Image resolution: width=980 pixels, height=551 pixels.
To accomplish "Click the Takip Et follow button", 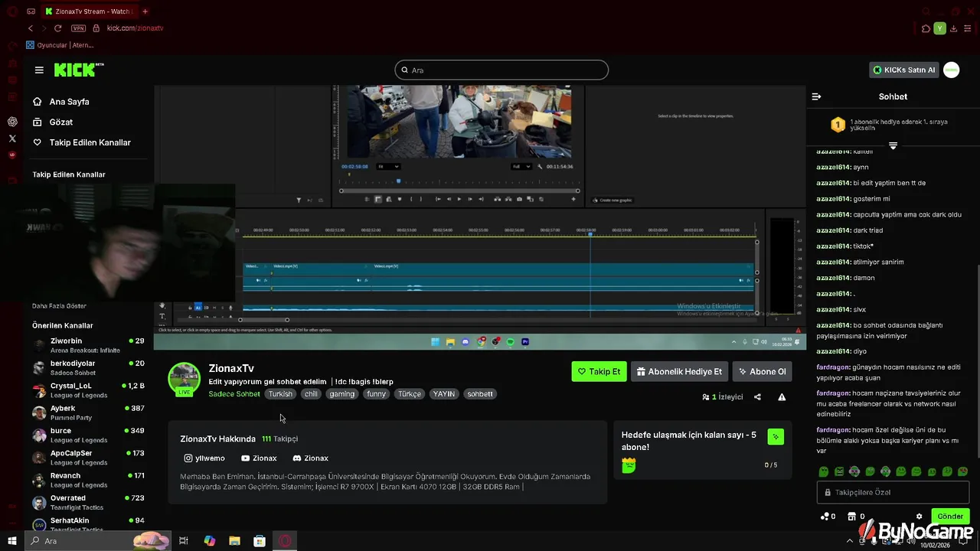I will pos(599,372).
